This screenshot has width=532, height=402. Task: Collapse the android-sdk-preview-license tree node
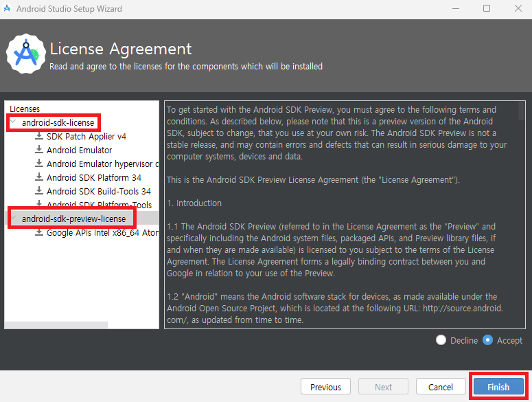13,218
